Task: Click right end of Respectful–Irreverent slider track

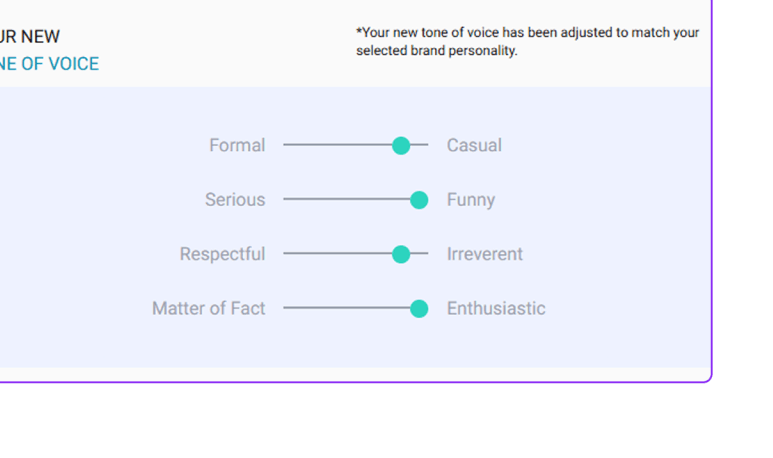Action: [426, 255]
